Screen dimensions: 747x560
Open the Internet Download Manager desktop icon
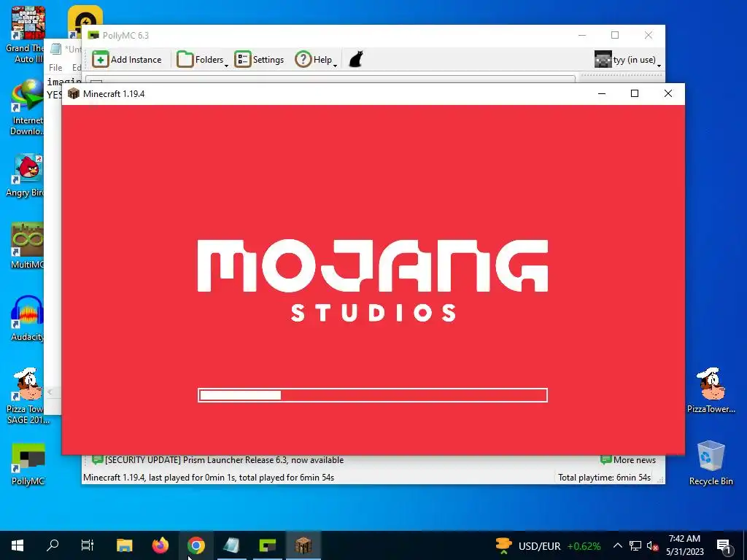[x=27, y=108]
